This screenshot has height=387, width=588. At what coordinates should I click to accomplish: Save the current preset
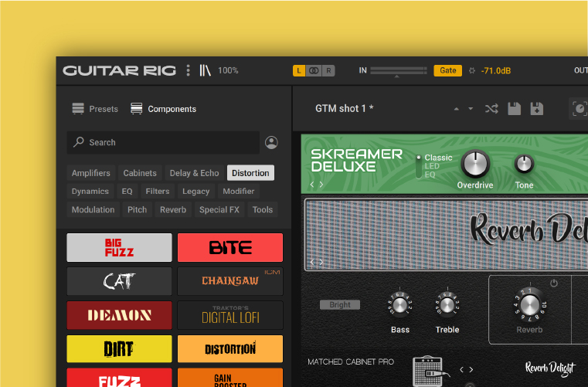click(514, 109)
